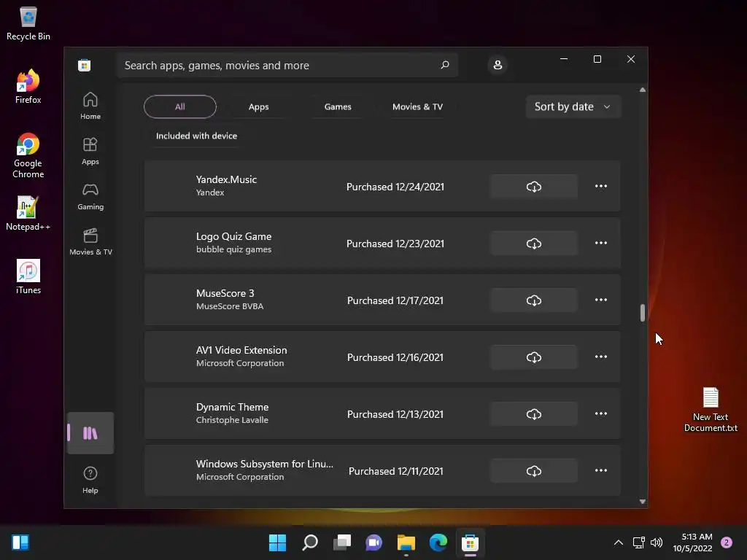Open MuseScore 3 app title
This screenshot has height=560, width=747.
click(x=225, y=293)
